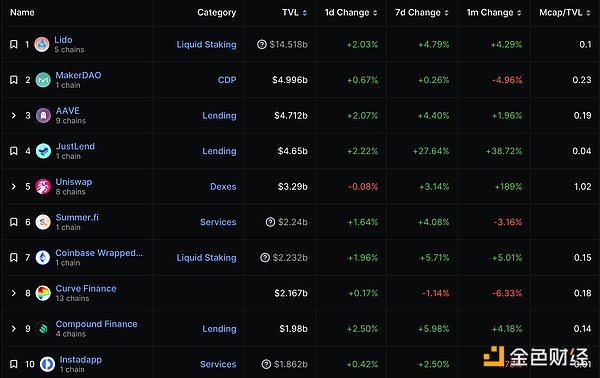Toggle the bookmark for Lido row
600x378 pixels.
[14, 44]
